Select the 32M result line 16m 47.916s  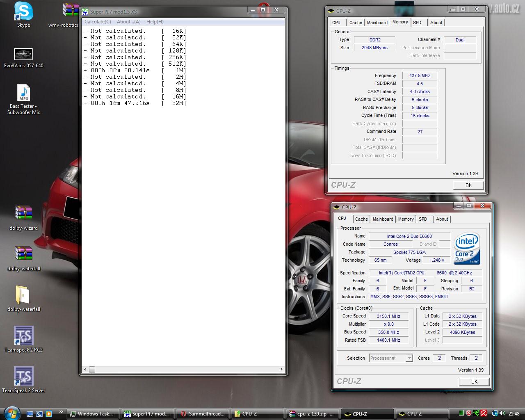(135, 103)
